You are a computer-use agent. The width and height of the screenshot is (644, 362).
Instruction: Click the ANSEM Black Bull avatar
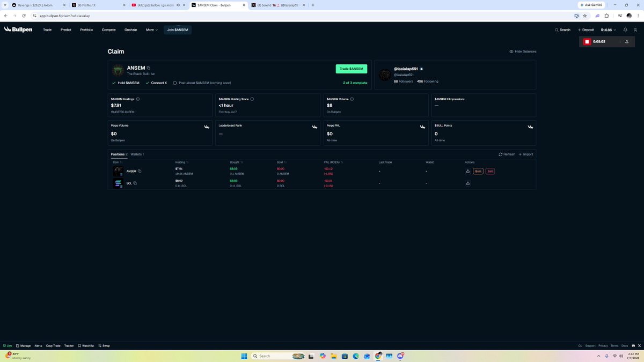[118, 70]
